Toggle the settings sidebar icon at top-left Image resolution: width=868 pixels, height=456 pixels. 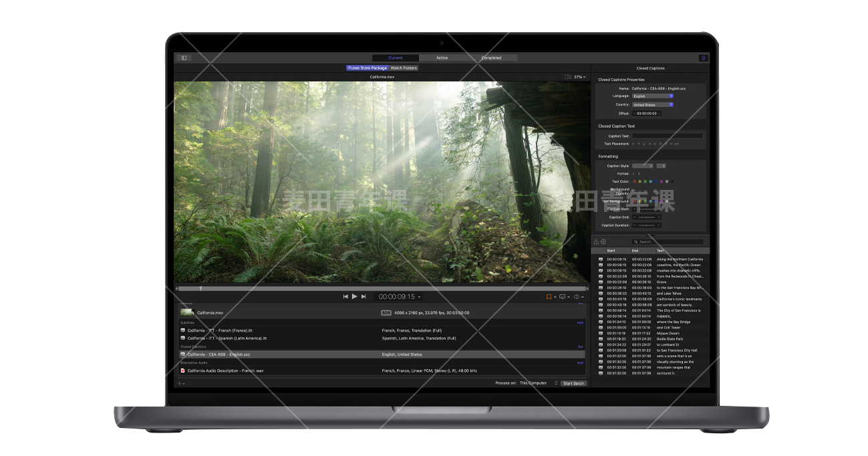point(184,58)
